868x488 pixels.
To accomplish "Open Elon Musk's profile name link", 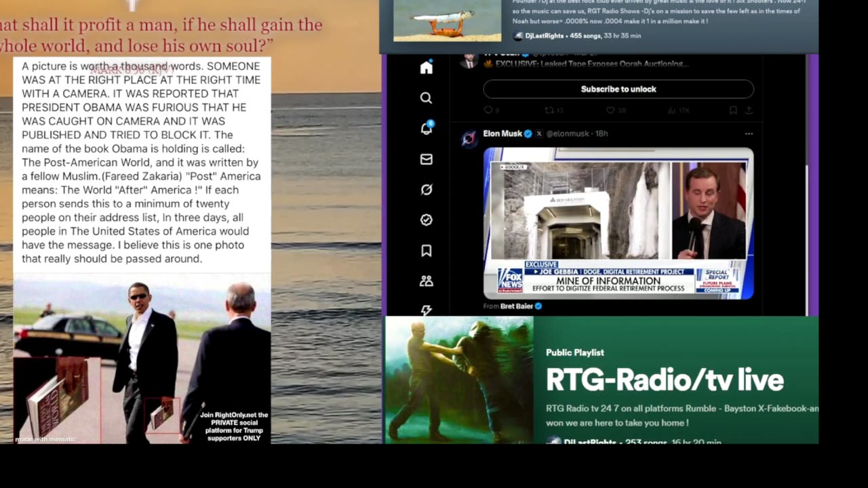I will (x=502, y=134).
